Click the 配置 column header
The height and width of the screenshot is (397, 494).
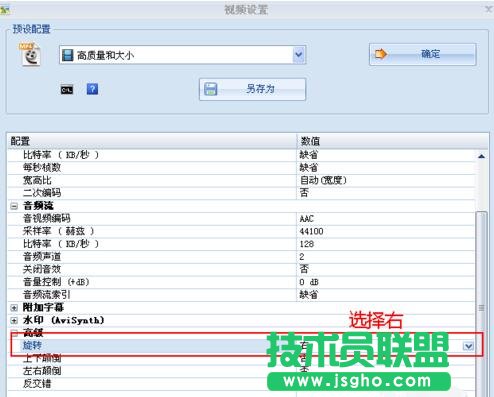[152, 141]
